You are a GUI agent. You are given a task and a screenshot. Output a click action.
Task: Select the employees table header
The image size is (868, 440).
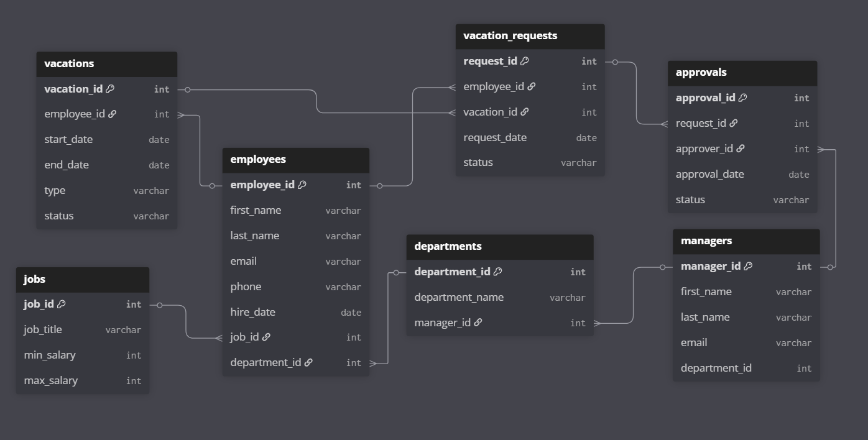[x=295, y=160]
